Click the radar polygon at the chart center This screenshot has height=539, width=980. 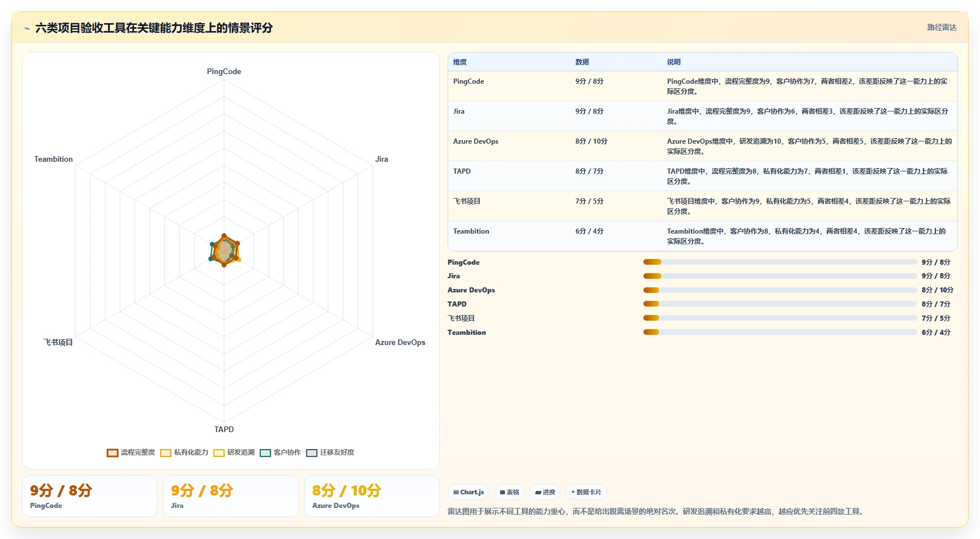225,251
